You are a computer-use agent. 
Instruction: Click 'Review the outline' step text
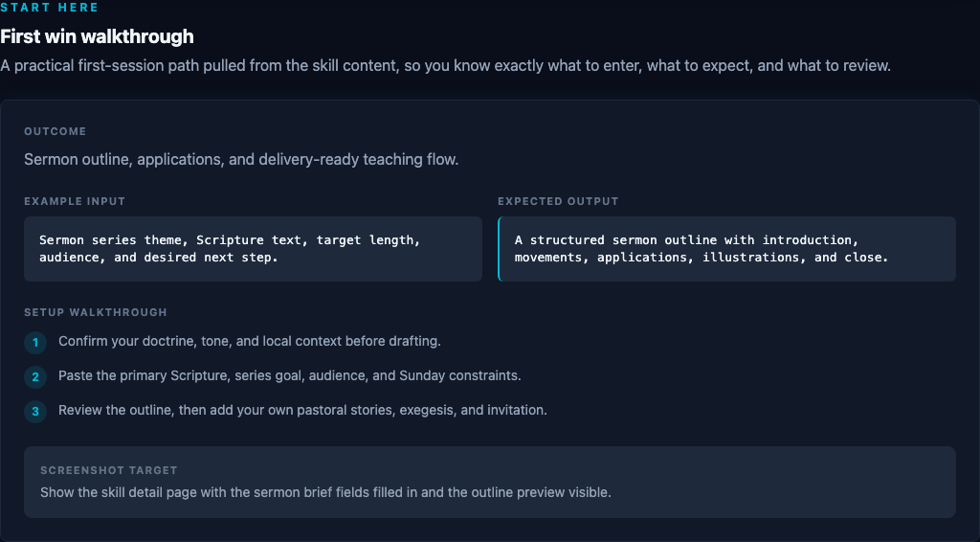point(303,410)
